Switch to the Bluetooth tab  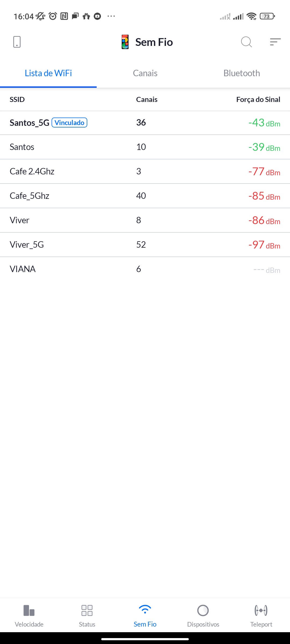pyautogui.click(x=242, y=73)
